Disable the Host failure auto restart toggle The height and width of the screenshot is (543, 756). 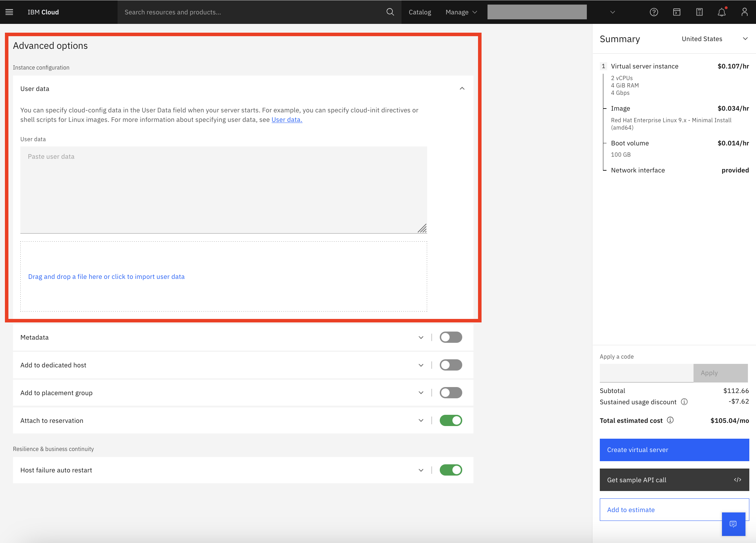coord(451,470)
